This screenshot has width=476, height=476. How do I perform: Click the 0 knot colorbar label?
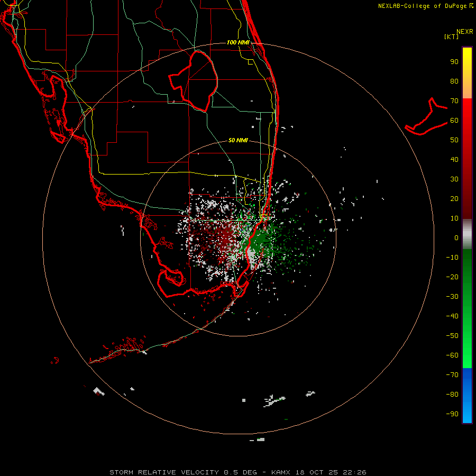point(456,237)
